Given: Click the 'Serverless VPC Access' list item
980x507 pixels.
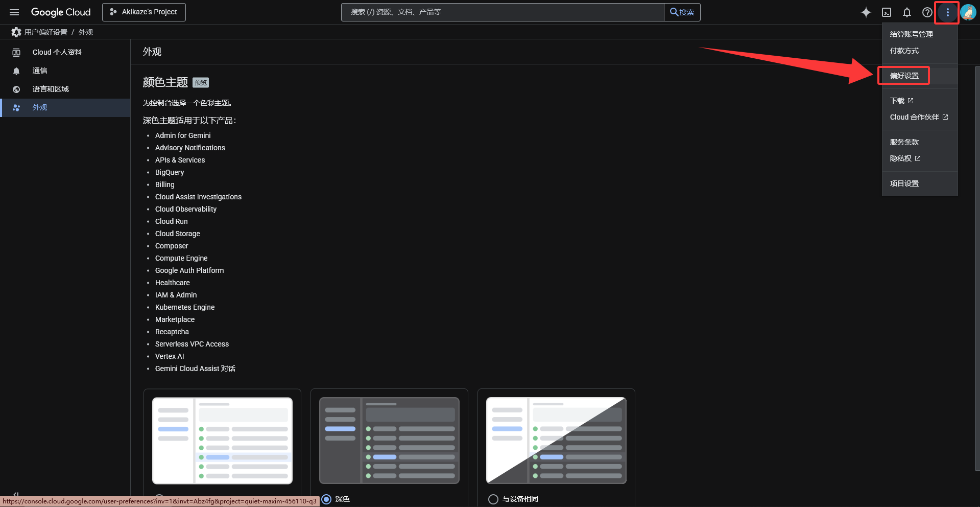Looking at the screenshot, I should pyautogui.click(x=192, y=344).
